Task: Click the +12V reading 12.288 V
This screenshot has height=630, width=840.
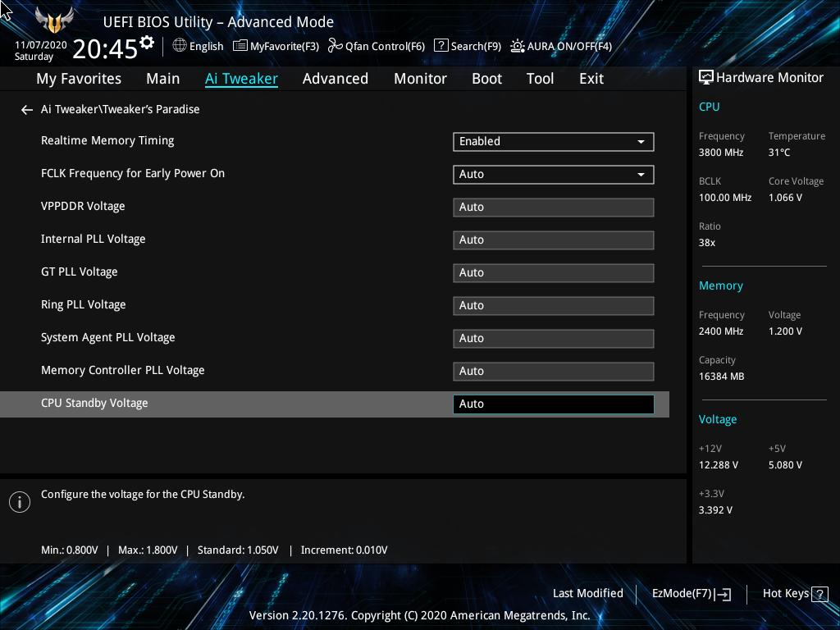Action: pyautogui.click(x=719, y=465)
